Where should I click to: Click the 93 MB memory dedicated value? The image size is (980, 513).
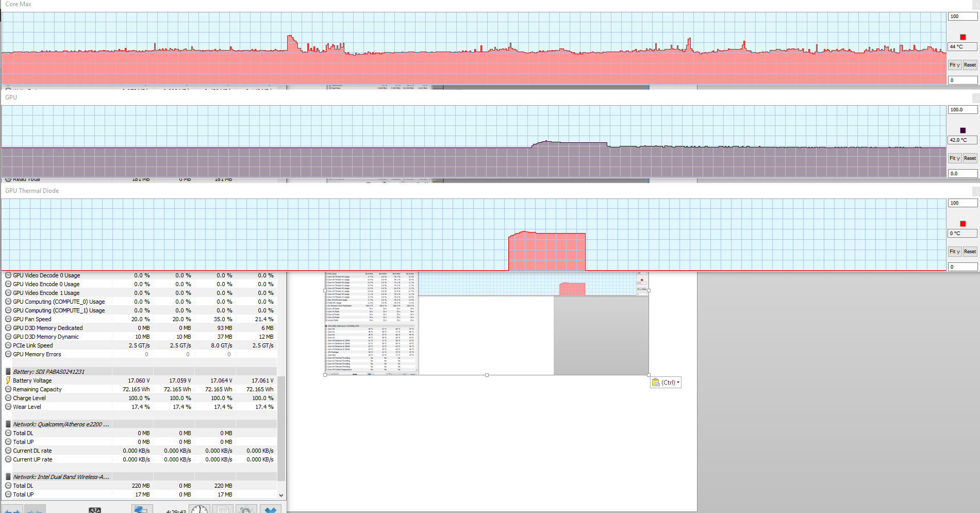pyautogui.click(x=224, y=328)
